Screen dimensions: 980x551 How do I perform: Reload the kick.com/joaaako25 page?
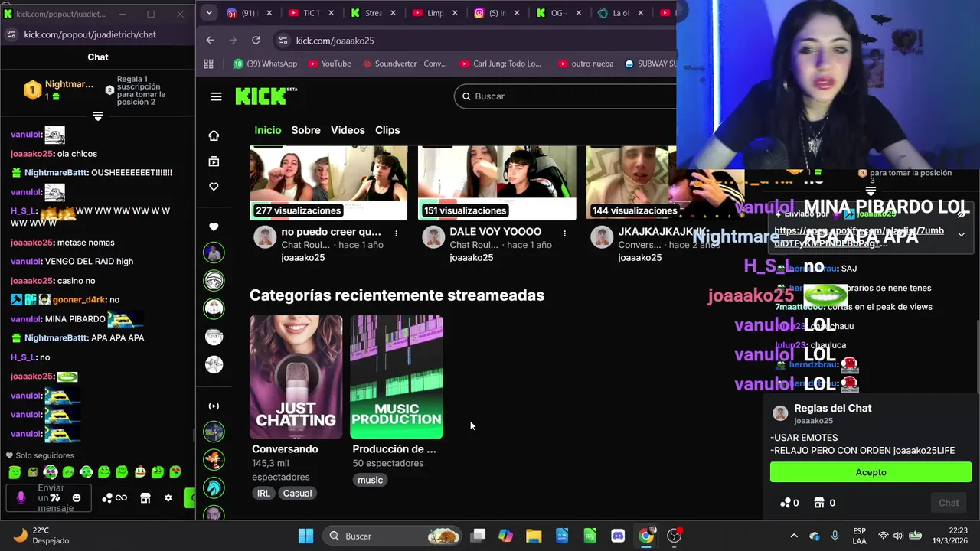tap(256, 41)
